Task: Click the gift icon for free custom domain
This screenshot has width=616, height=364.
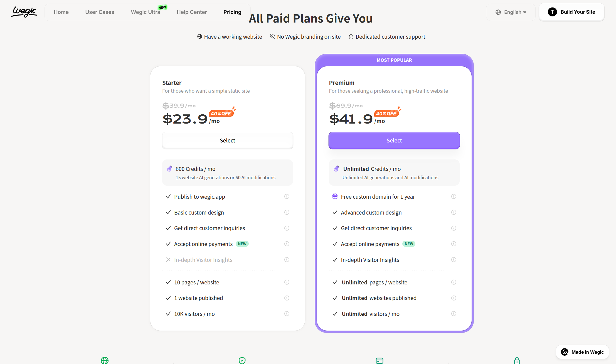Action: click(x=335, y=196)
